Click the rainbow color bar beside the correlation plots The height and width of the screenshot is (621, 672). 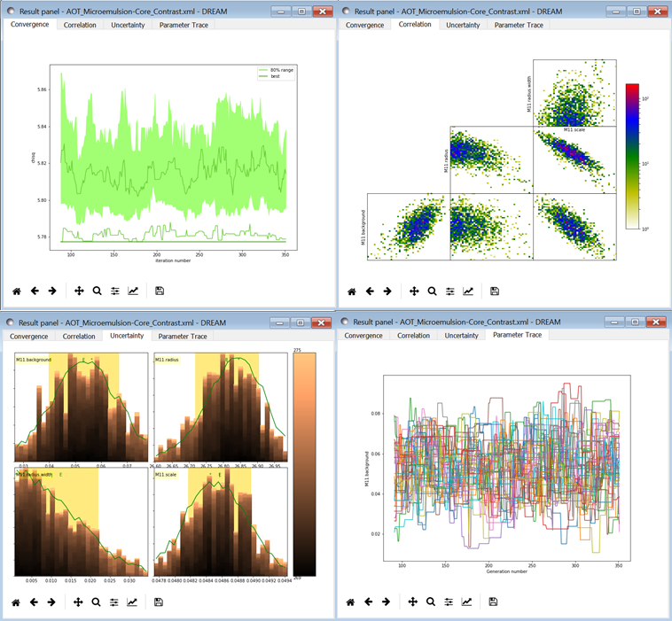coord(632,156)
